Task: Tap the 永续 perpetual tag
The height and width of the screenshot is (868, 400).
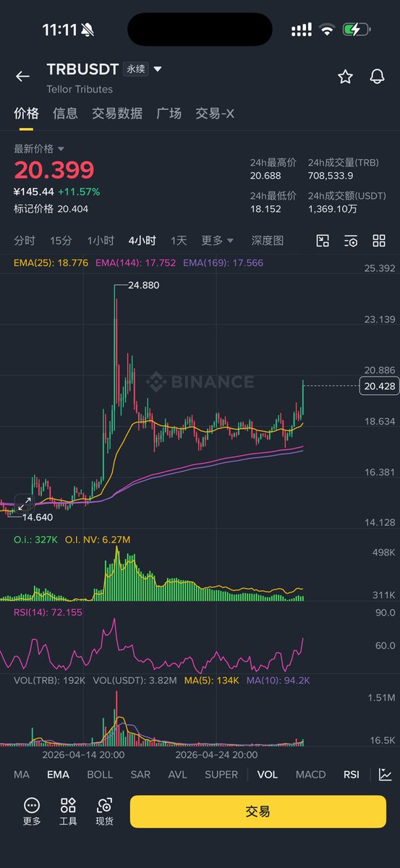Action: [136, 69]
